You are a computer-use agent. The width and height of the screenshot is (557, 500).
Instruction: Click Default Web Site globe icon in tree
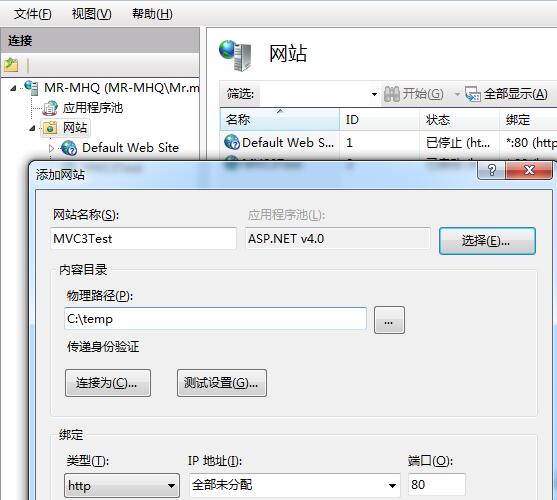coord(69,148)
